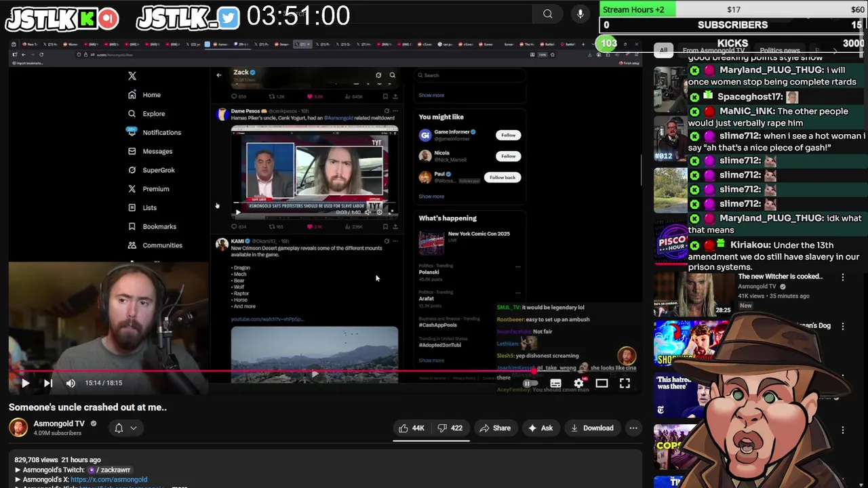Screen dimensions: 868x488
Task: Download the video
Action: (592, 428)
